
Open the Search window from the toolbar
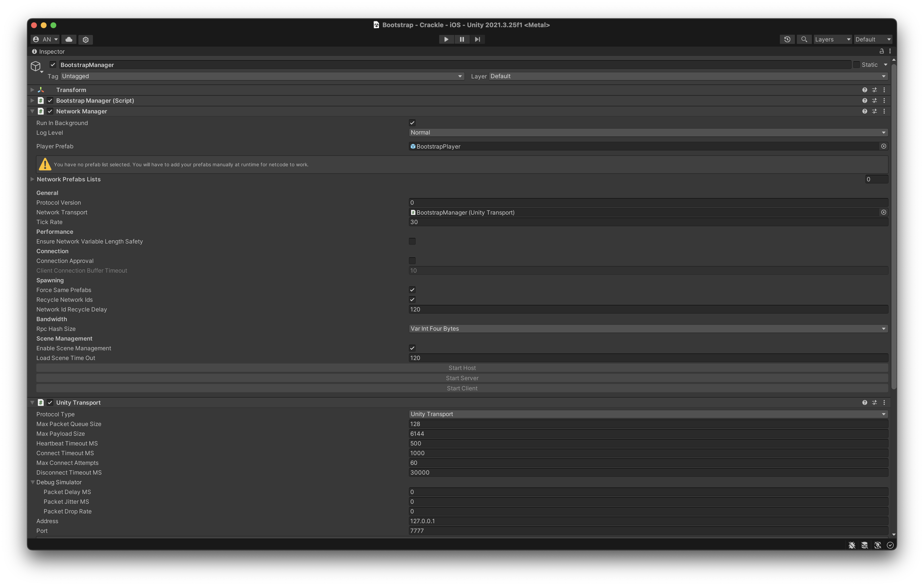804,39
